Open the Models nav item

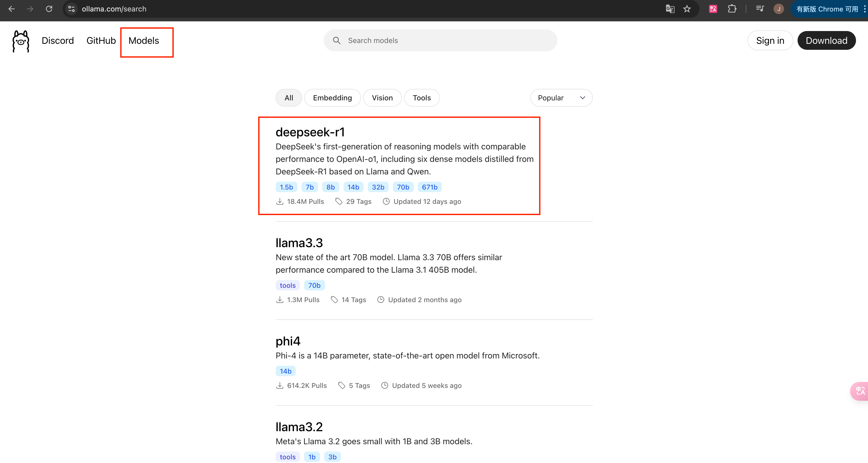143,41
